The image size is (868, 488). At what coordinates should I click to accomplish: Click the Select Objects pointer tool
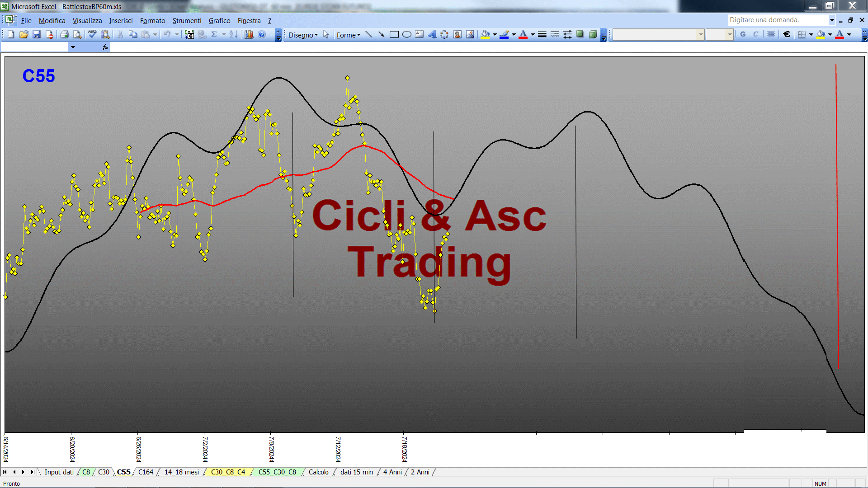coord(326,34)
